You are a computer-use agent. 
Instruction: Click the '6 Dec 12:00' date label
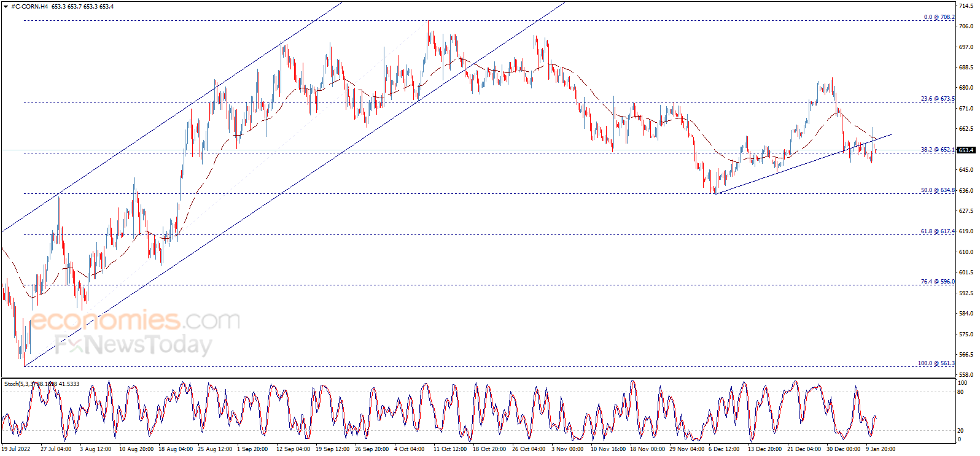724,449
